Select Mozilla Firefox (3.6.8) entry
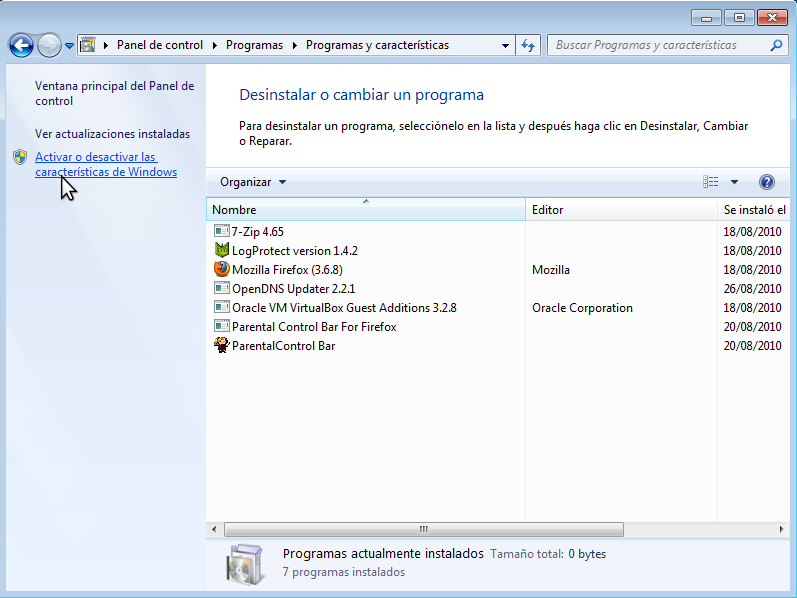 [287, 270]
